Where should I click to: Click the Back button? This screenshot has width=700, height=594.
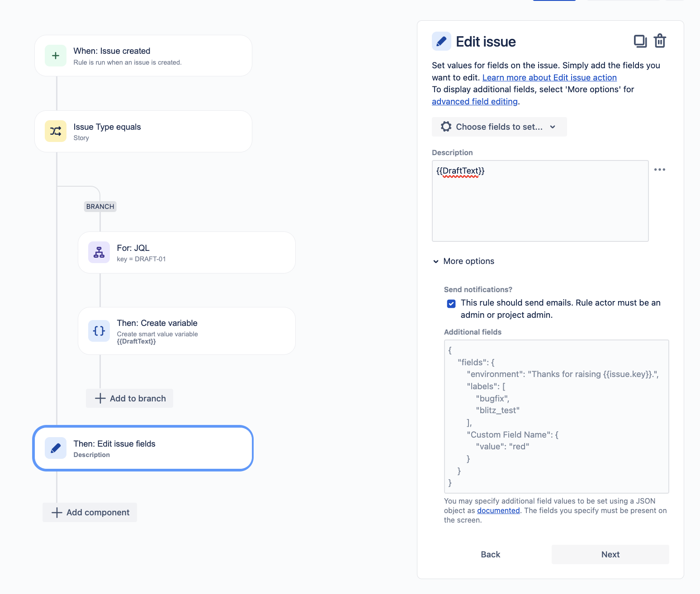pos(491,554)
